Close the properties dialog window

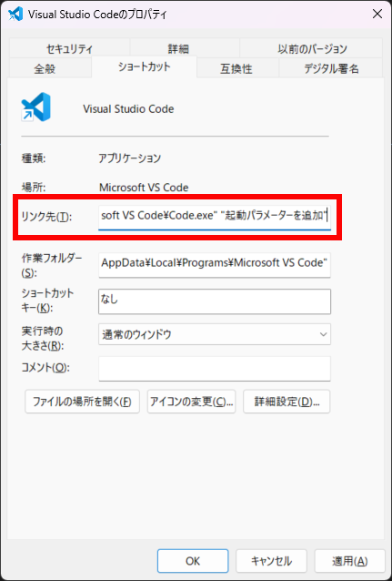[x=377, y=14]
